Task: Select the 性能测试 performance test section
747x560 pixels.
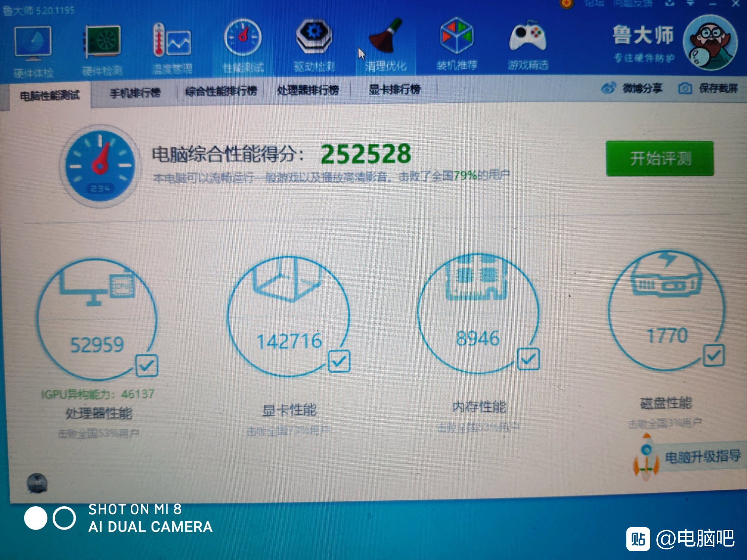Action: pyautogui.click(x=243, y=47)
